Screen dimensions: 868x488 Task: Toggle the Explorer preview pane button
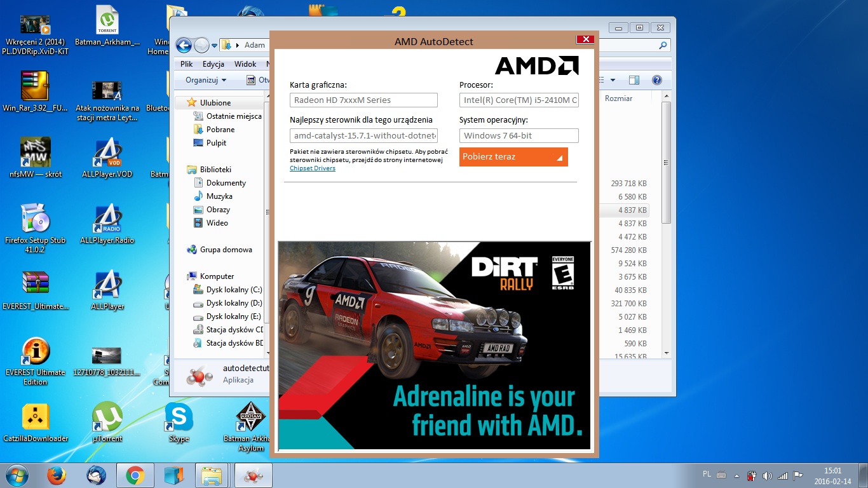click(x=634, y=80)
